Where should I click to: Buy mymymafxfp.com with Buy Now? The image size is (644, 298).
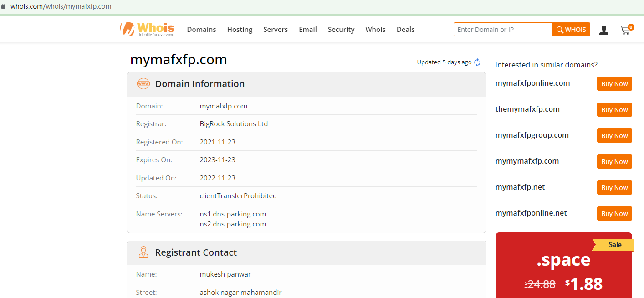point(614,162)
